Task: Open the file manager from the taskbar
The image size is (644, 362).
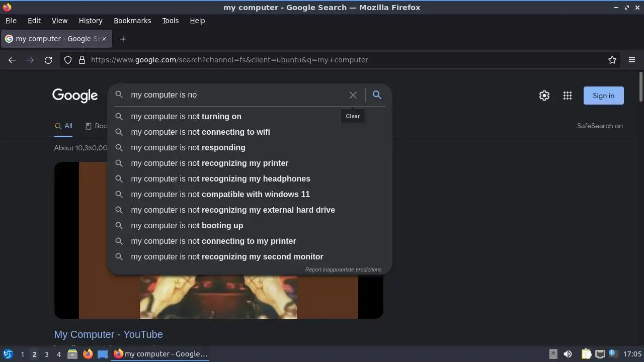Action: point(72,354)
